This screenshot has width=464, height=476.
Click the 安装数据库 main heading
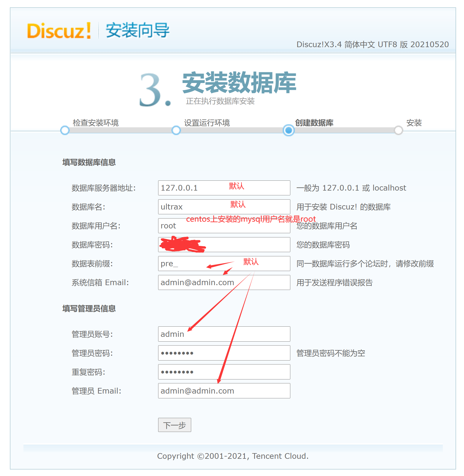(239, 82)
